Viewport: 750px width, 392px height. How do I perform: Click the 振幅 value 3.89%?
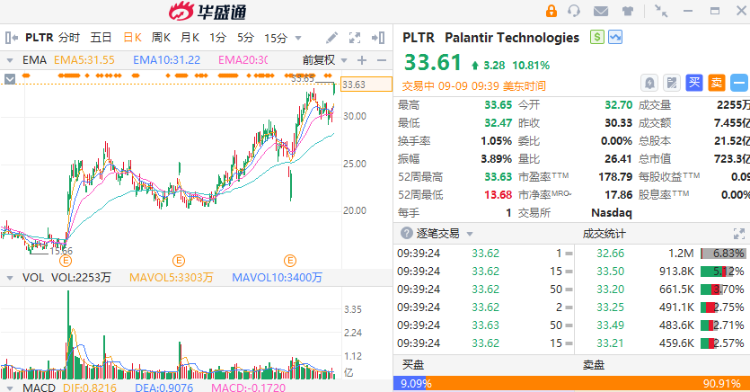(x=496, y=159)
